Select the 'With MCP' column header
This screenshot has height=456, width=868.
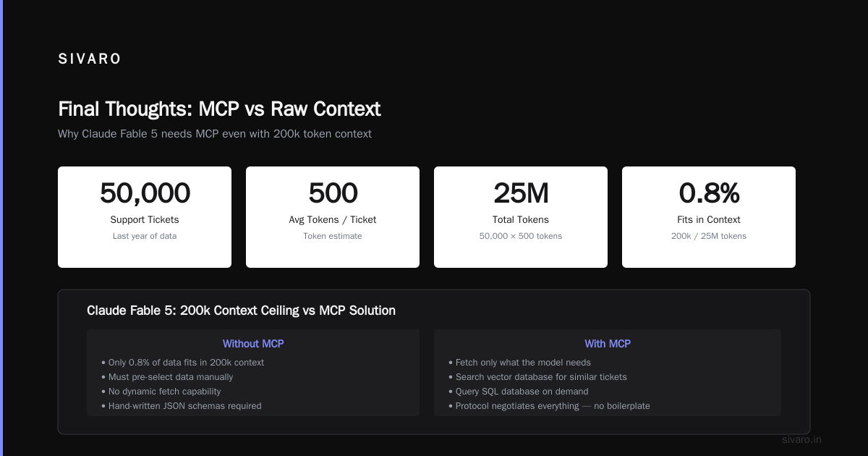click(x=608, y=344)
